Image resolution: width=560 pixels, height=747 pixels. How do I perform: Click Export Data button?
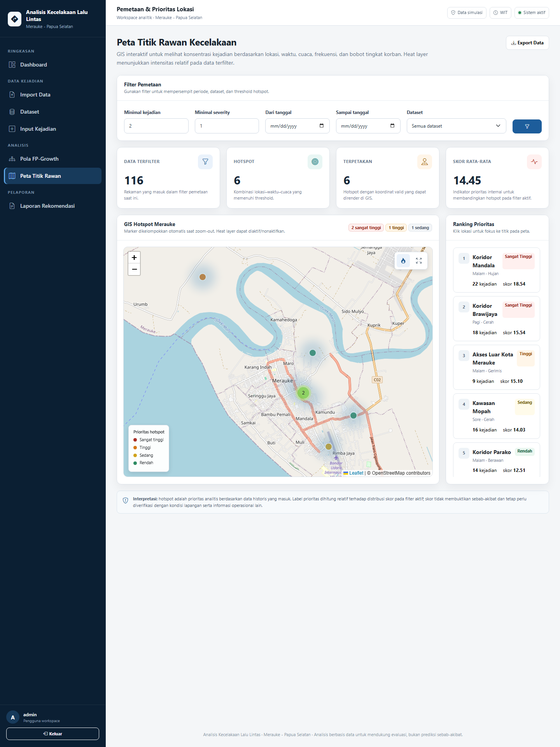point(527,43)
